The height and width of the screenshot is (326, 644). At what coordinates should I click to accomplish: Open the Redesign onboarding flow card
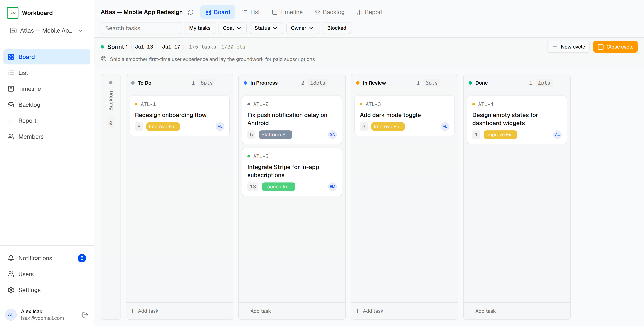(x=179, y=116)
